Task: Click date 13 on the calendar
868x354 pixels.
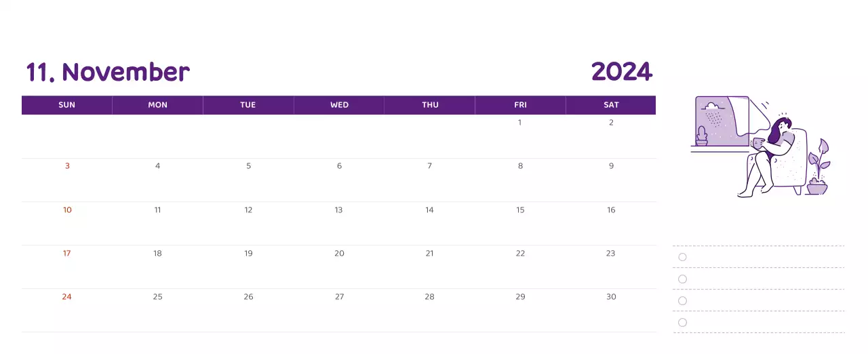Action: tap(338, 210)
